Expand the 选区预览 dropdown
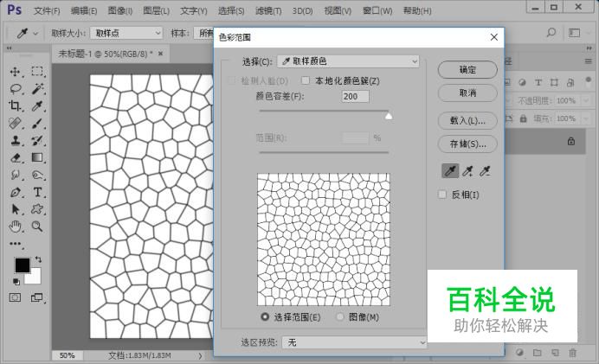599x364 pixels. 355,342
